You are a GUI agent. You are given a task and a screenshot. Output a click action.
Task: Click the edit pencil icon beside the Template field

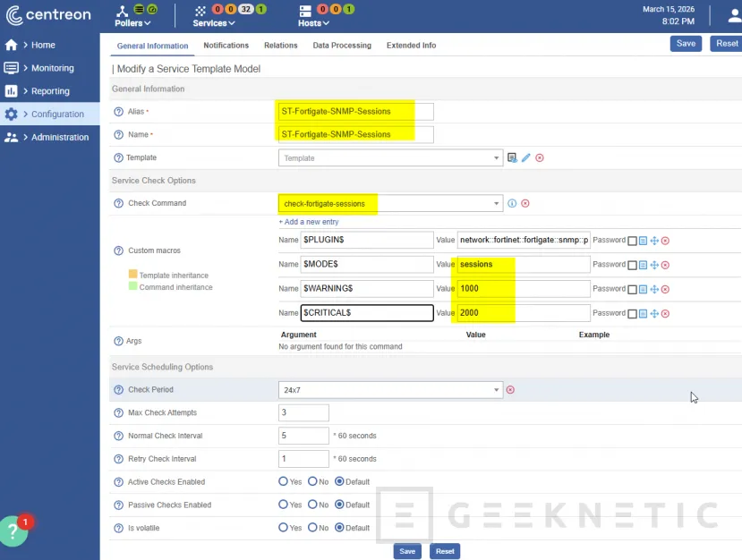click(527, 156)
